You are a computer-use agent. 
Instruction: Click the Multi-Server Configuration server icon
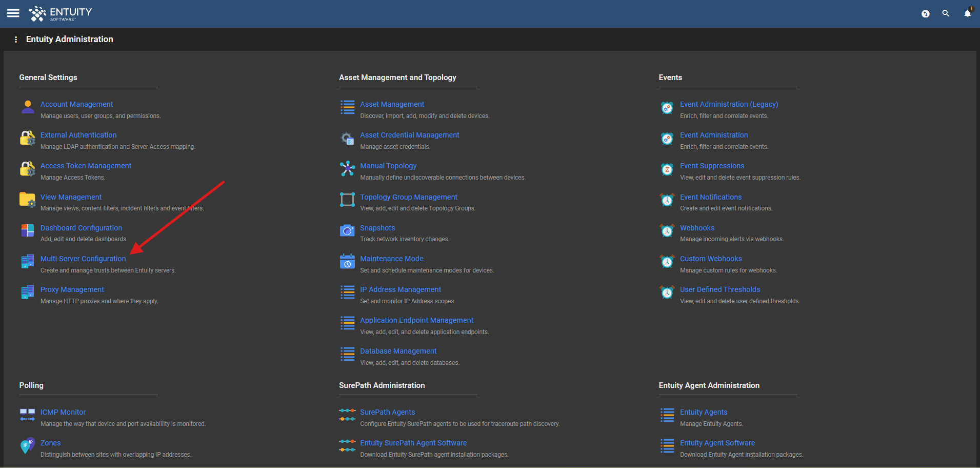coord(28,261)
